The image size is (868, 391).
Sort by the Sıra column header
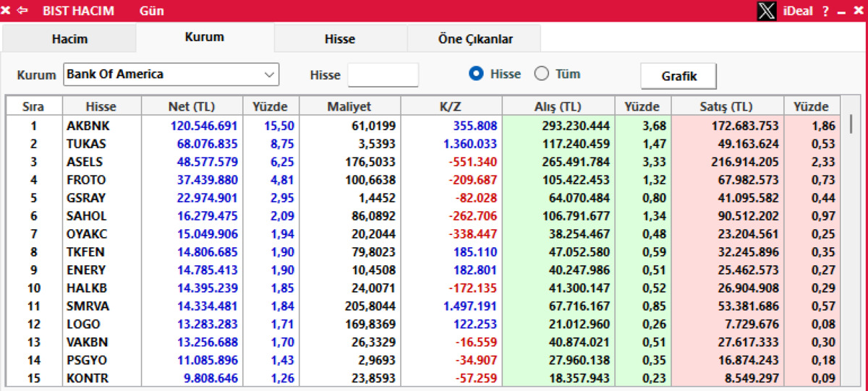(33, 106)
